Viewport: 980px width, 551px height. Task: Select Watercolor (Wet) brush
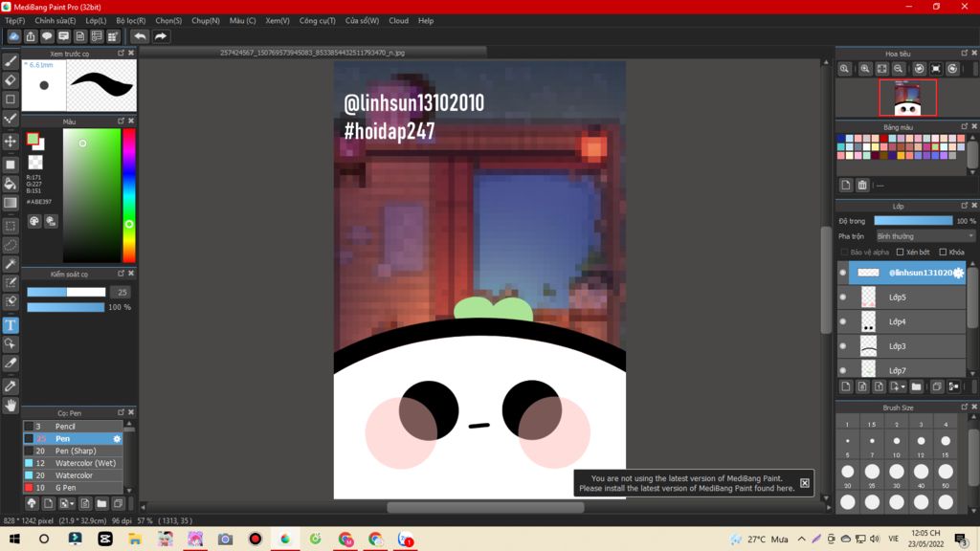[x=73, y=463]
